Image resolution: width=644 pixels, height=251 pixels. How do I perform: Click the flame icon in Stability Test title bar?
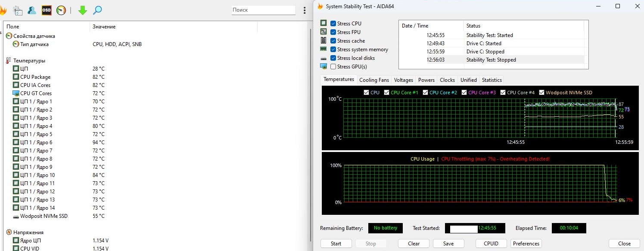point(320,6)
